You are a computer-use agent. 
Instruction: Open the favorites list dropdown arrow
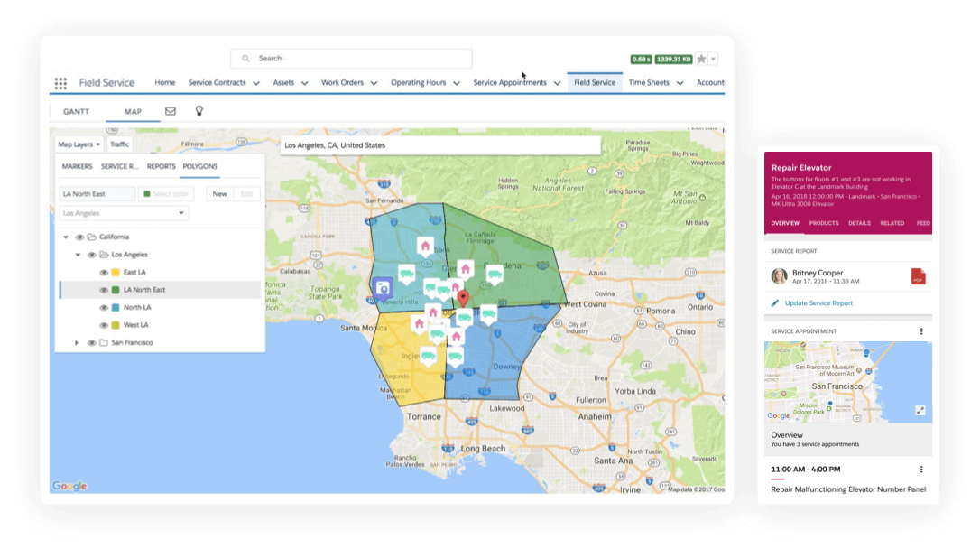coord(713,59)
